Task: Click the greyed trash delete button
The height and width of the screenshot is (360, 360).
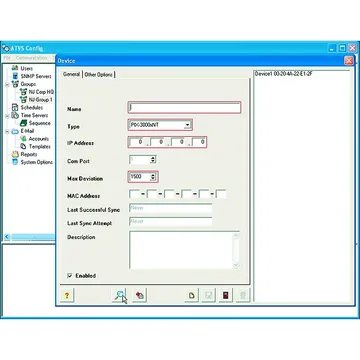Action: click(243, 295)
